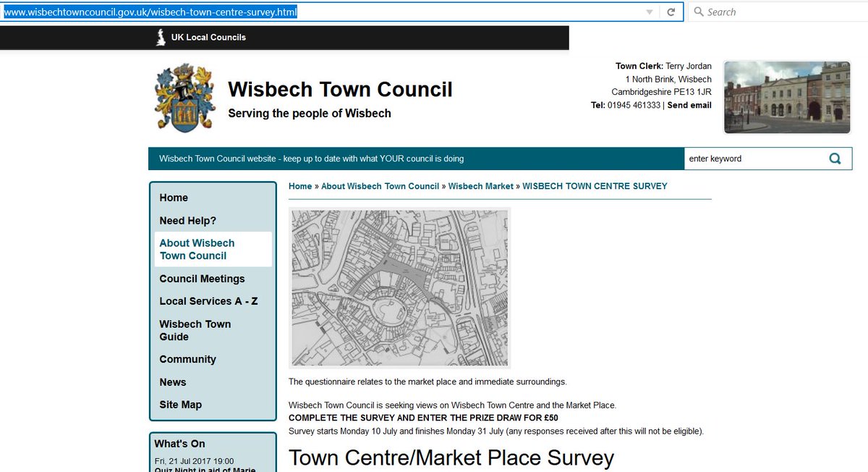Viewport: 868px width, 472px height.
Task: Click the questionnaire relates to market place sentence
Action: [428, 382]
